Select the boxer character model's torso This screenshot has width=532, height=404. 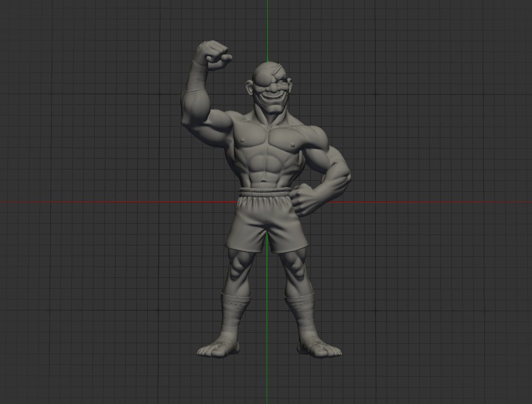click(x=268, y=153)
